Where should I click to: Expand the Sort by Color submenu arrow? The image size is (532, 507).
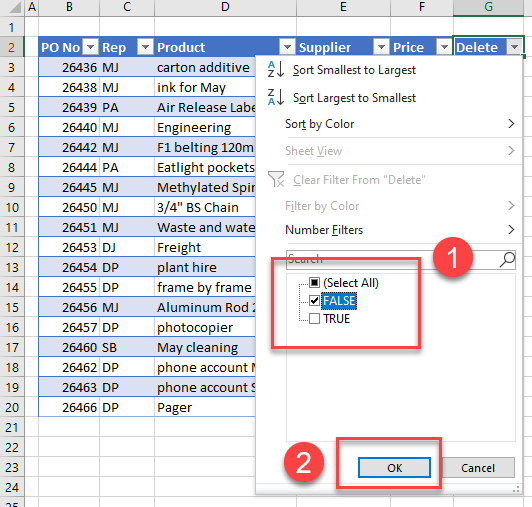tap(511, 124)
